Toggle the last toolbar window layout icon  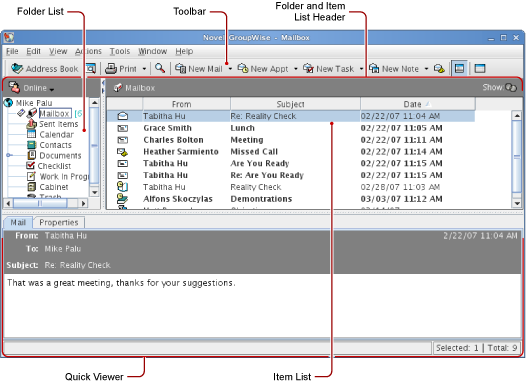pos(480,69)
